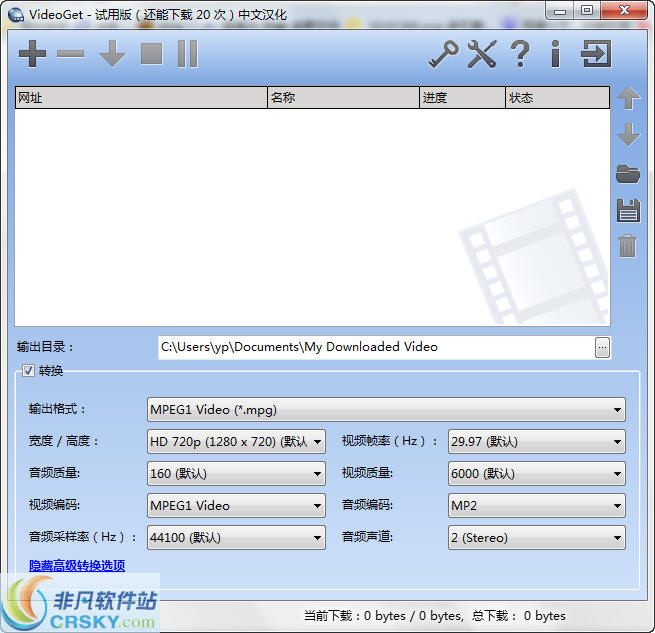Open 视频帧率 dropdown 29.97

536,441
